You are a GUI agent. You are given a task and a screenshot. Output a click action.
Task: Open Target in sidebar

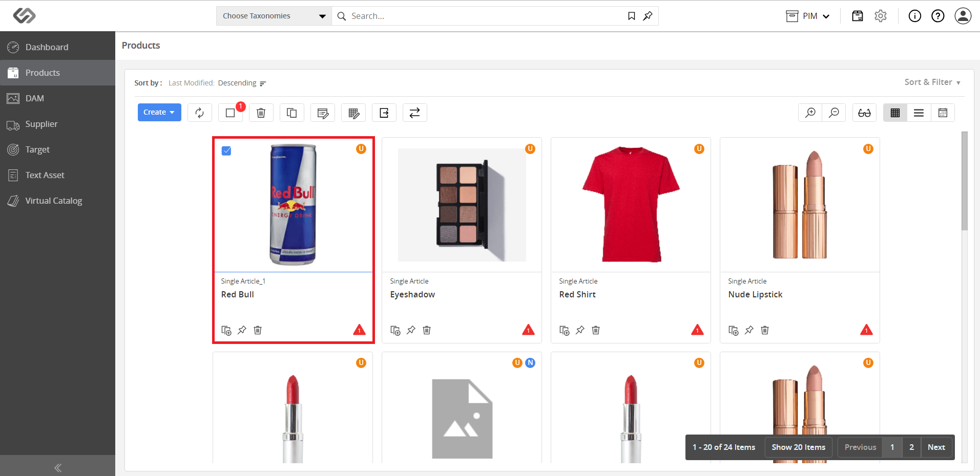pos(57,149)
